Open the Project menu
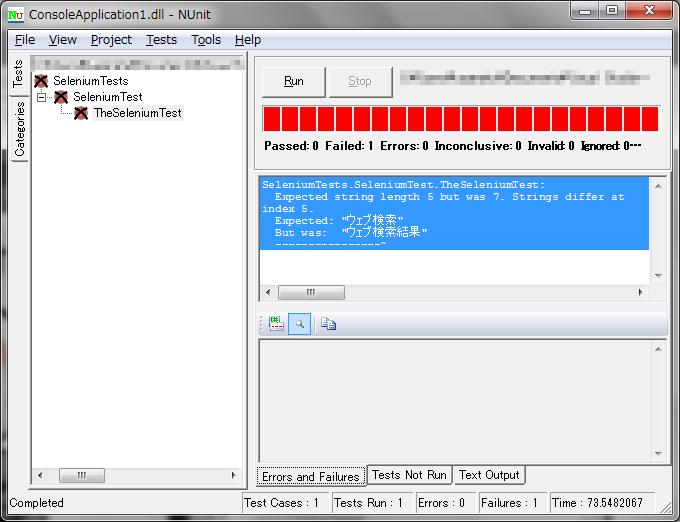Screen dimensions: 680x522 pyautogui.click(x=111, y=40)
